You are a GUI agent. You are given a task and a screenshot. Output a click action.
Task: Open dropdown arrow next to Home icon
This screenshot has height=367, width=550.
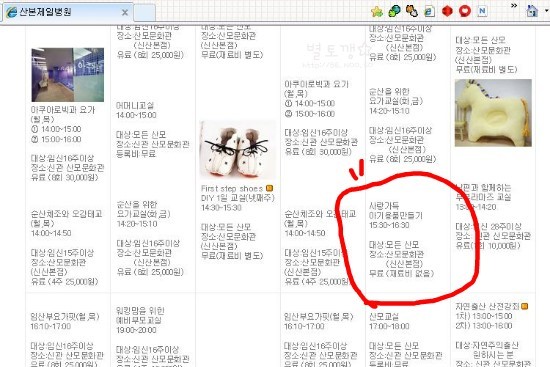546,11
